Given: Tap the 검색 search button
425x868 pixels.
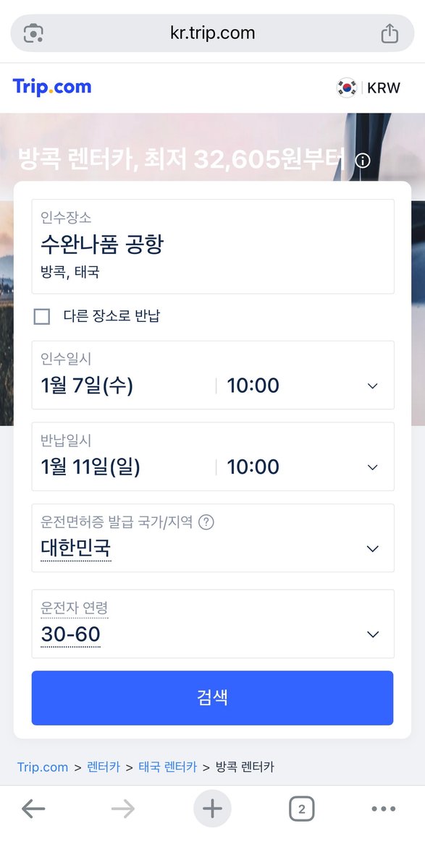Looking at the screenshot, I should (x=212, y=697).
